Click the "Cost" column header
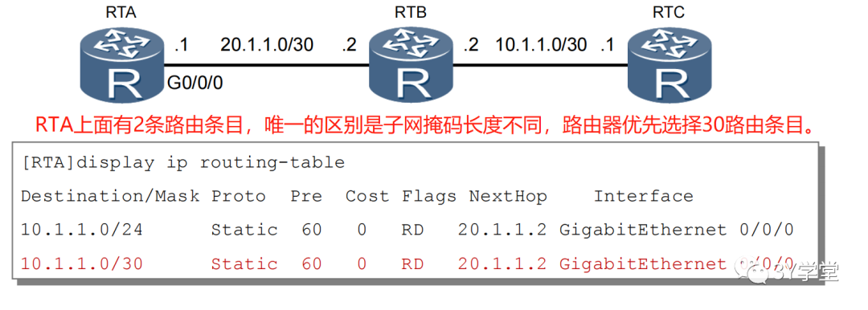 pyautogui.click(x=367, y=196)
